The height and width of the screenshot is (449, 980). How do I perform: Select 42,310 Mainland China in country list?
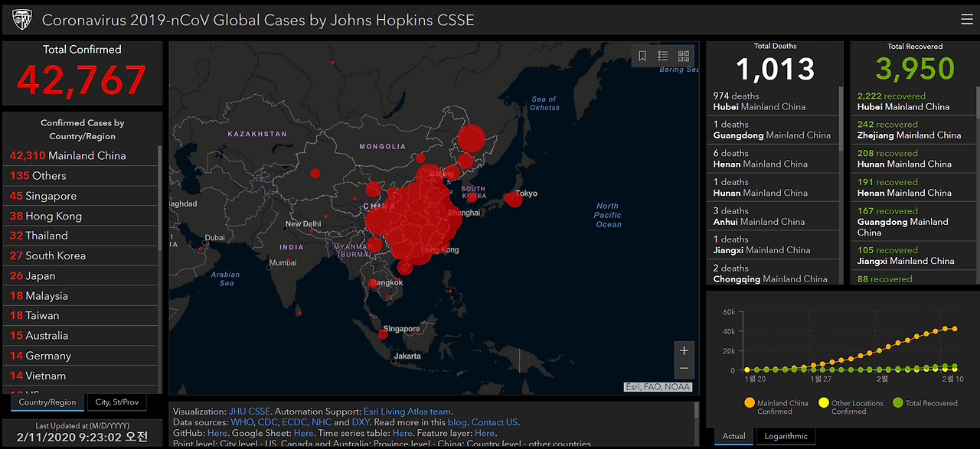coord(81,155)
